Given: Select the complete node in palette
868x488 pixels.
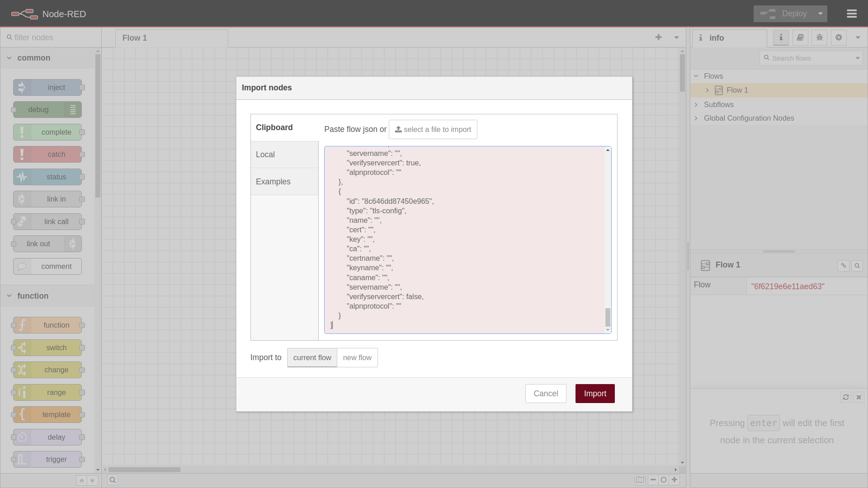Looking at the screenshot, I should pos(47,132).
